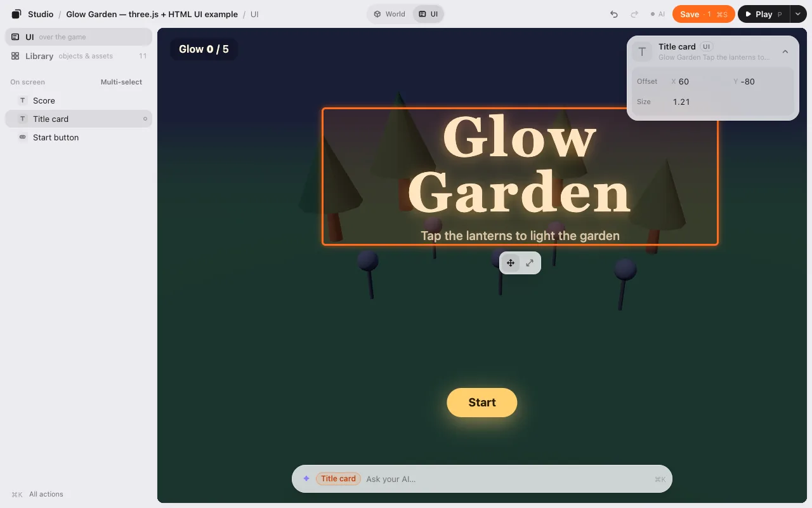Image resolution: width=812 pixels, height=508 pixels.
Task: Click the undo arrow icon
Action: [x=613, y=14]
